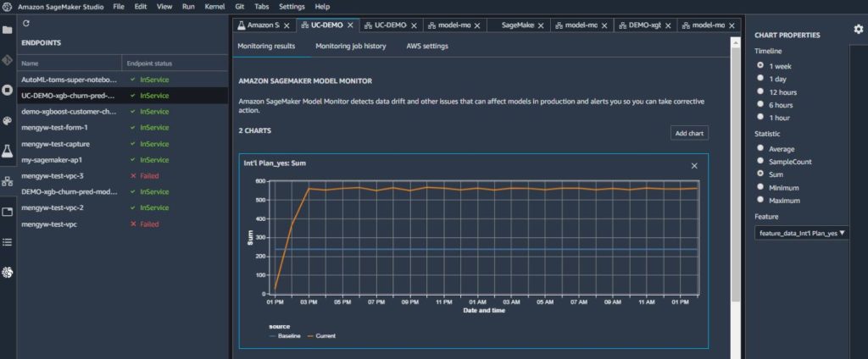Screen dimensions: 868x359
Task: Select mengyw-test-vpc-3 endpoint row
Action: (53, 175)
